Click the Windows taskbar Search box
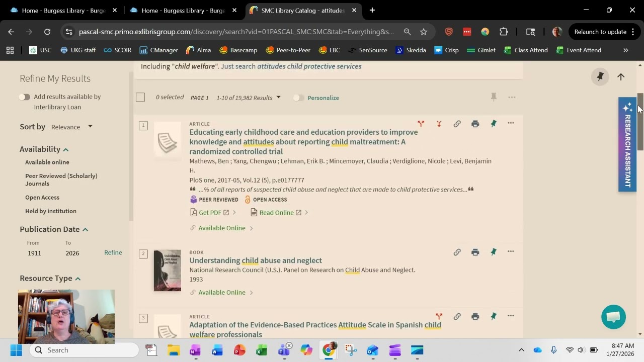This screenshot has width=644, height=362. click(84, 350)
